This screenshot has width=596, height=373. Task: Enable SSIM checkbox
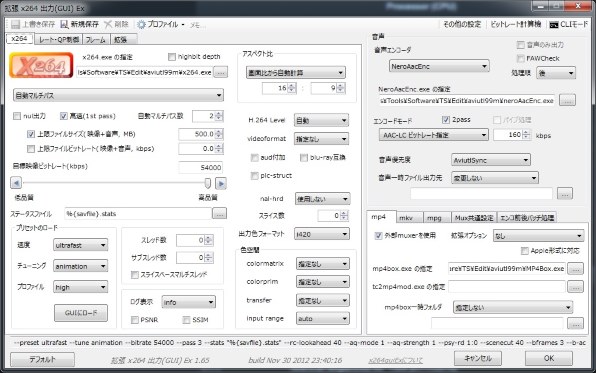[x=186, y=320]
